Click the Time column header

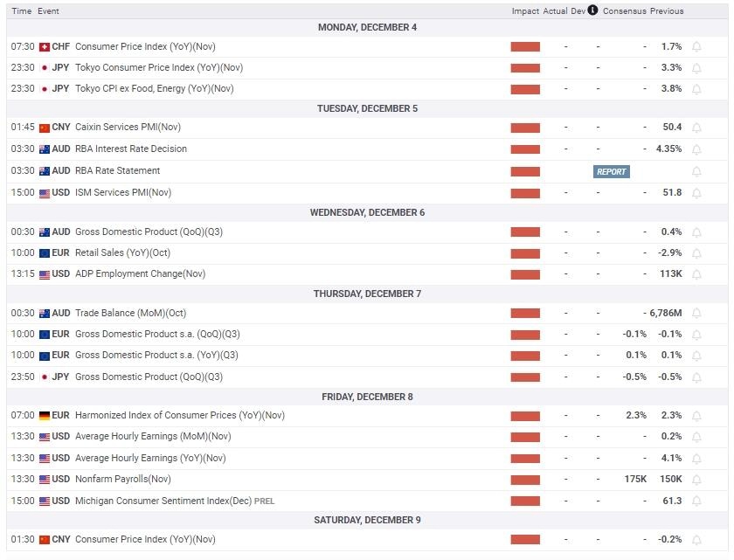pyautogui.click(x=22, y=10)
